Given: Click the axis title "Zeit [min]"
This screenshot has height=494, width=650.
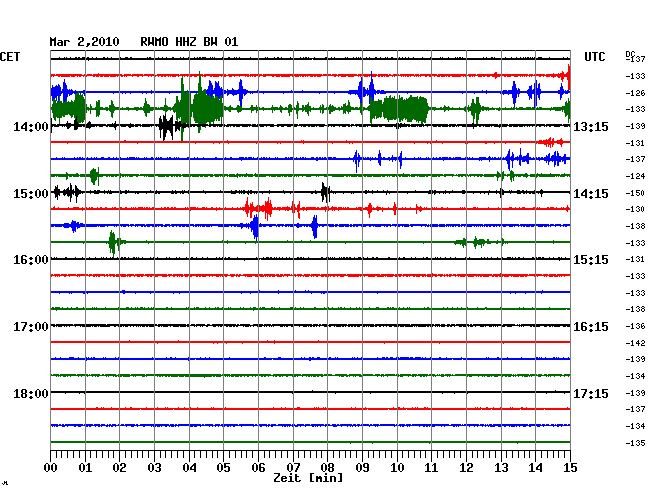Looking at the screenshot, I should coord(308,478).
